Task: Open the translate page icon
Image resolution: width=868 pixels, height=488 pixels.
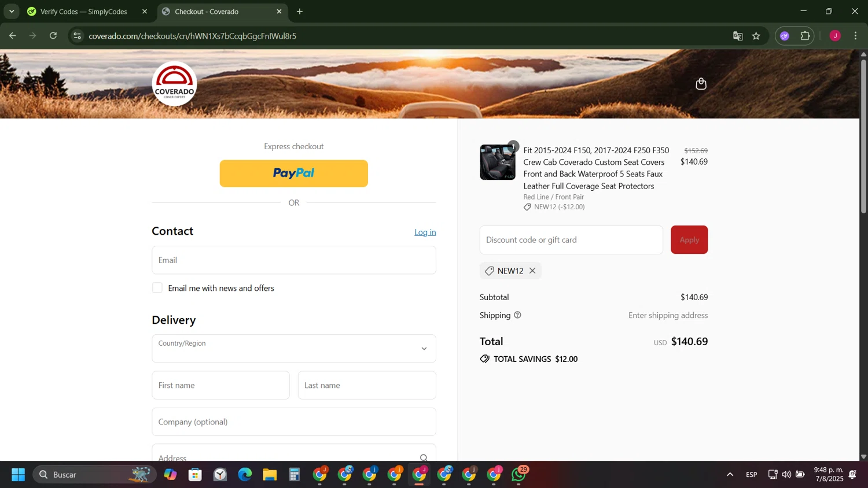Action: [x=738, y=36]
